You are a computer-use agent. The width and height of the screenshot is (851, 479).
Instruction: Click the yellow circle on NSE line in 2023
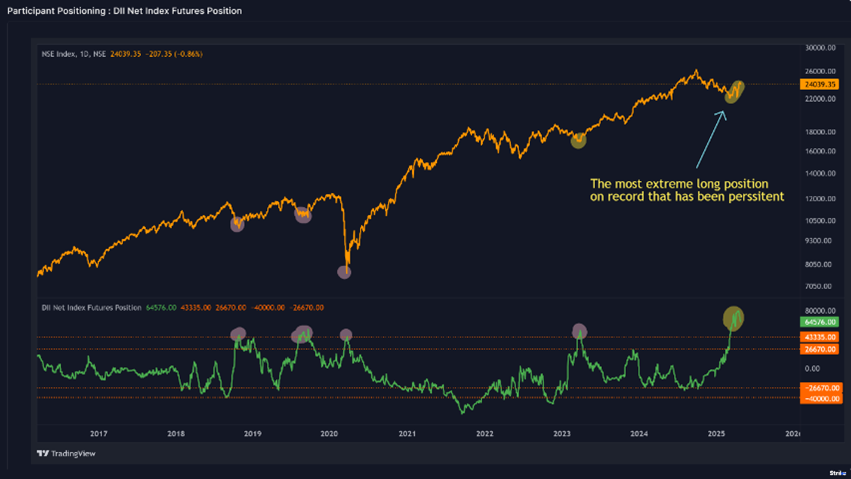(578, 142)
